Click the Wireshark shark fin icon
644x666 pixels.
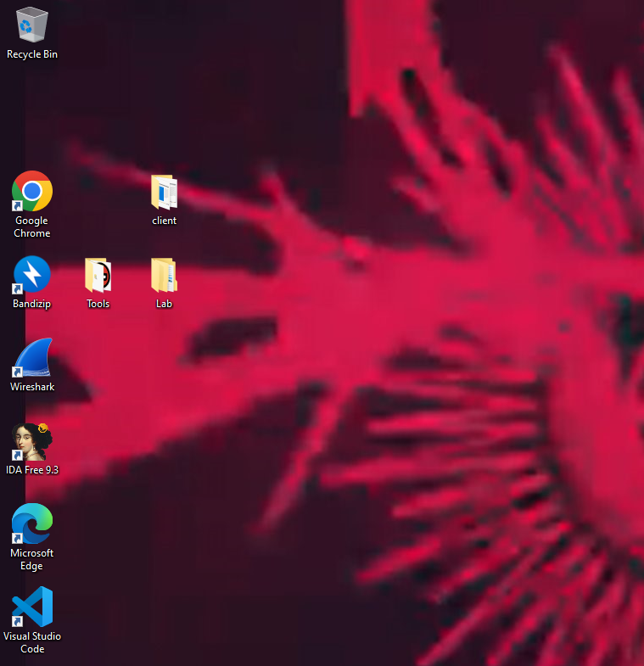(32, 358)
